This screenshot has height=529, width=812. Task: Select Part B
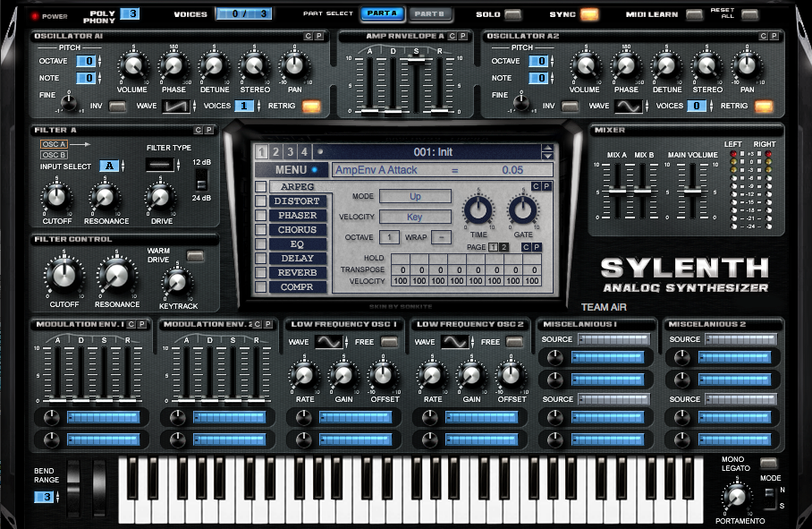click(429, 13)
